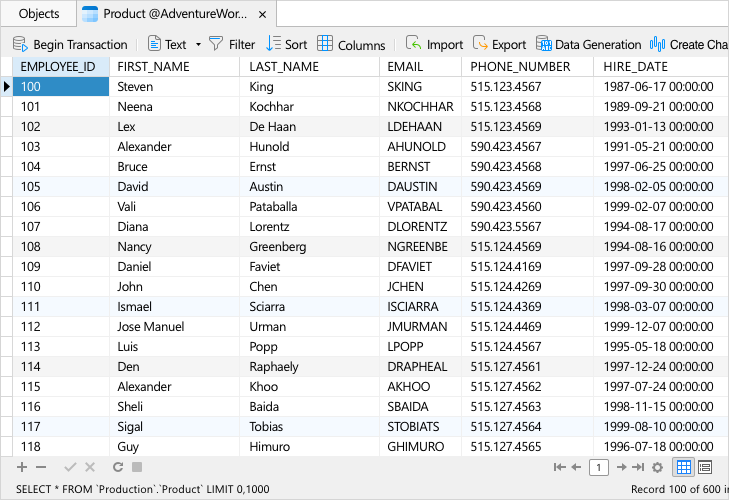Select the first name cell 'Ismael'
This screenshot has height=500, width=729.
174,307
